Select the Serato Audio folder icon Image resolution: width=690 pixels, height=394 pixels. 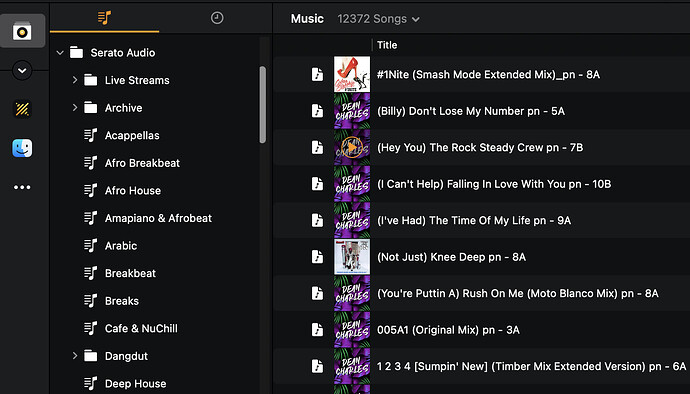click(x=77, y=52)
